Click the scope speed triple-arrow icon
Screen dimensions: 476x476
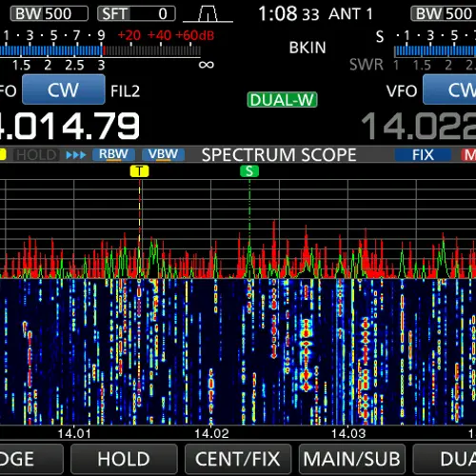point(76,155)
